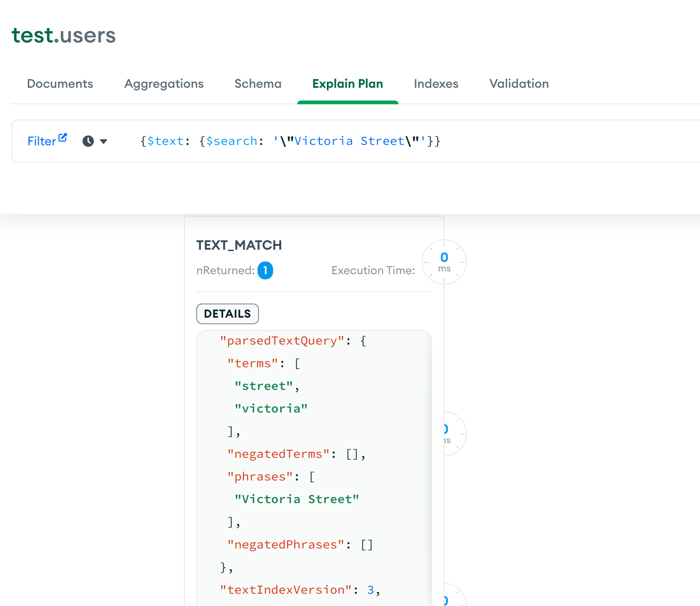Image resolution: width=700 pixels, height=606 pixels.
Task: Select the Explain Plan tab
Action: 347,84
